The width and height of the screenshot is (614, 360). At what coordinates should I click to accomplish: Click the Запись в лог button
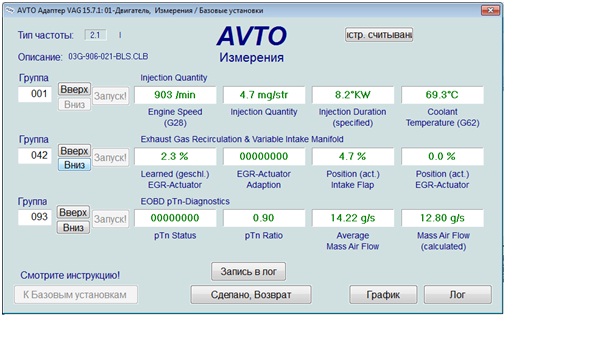pos(249,271)
